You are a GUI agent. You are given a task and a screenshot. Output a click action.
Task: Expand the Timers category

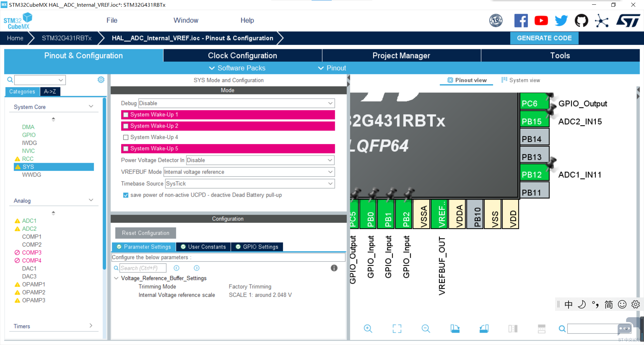click(91, 326)
